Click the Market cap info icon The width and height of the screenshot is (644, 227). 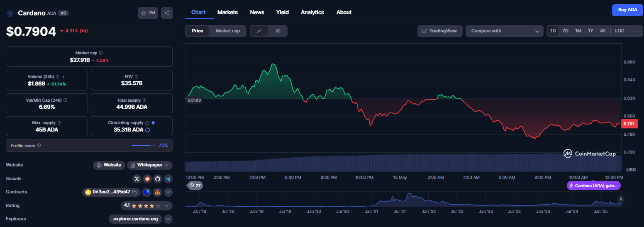pos(101,53)
